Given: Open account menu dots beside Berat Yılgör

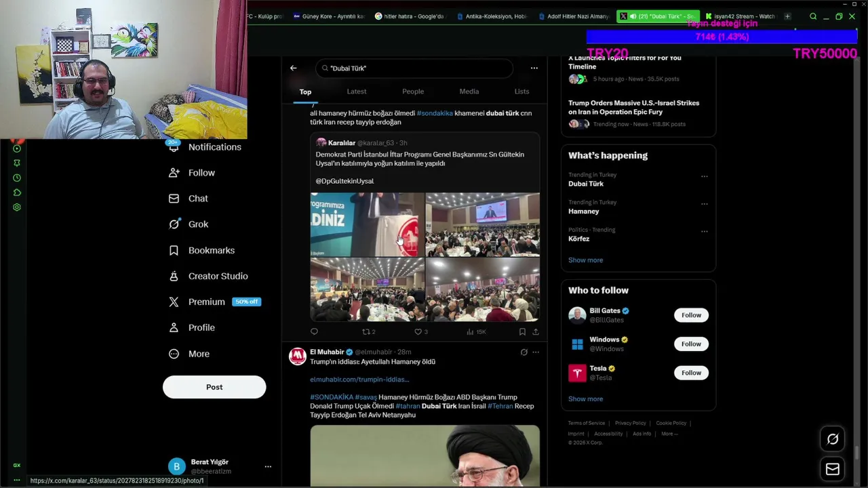Looking at the screenshot, I should 268,466.
